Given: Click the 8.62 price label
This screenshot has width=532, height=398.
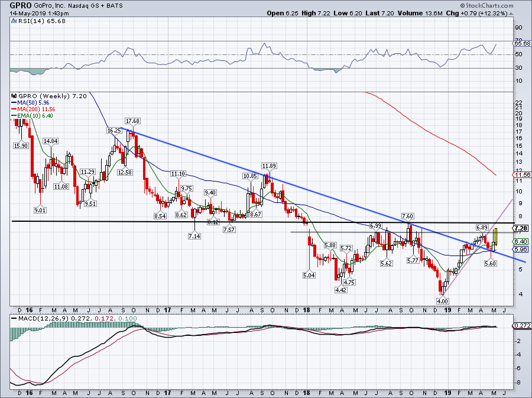Looking at the screenshot, I should [x=181, y=215].
